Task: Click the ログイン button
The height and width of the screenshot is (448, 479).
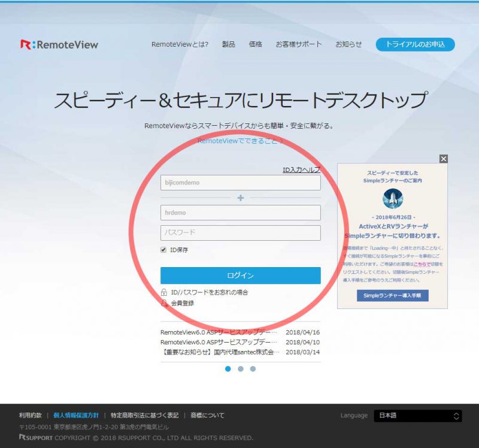Action: [x=241, y=276]
